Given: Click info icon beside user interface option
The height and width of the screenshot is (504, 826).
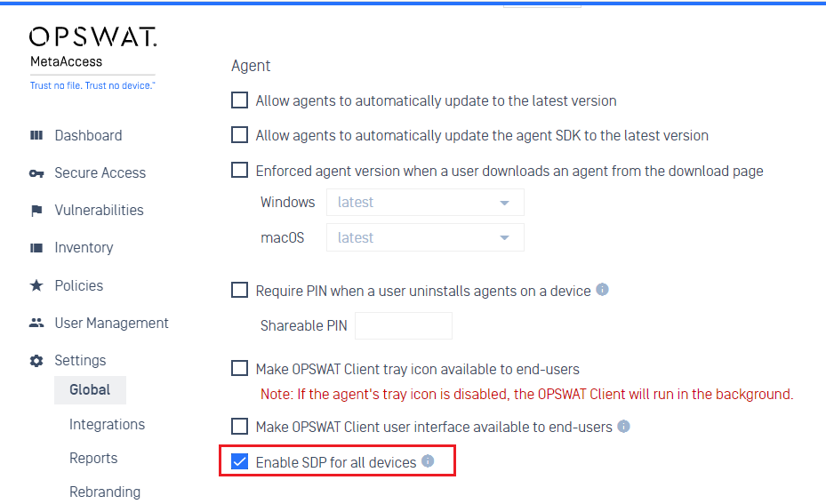Looking at the screenshot, I should coord(623,426).
